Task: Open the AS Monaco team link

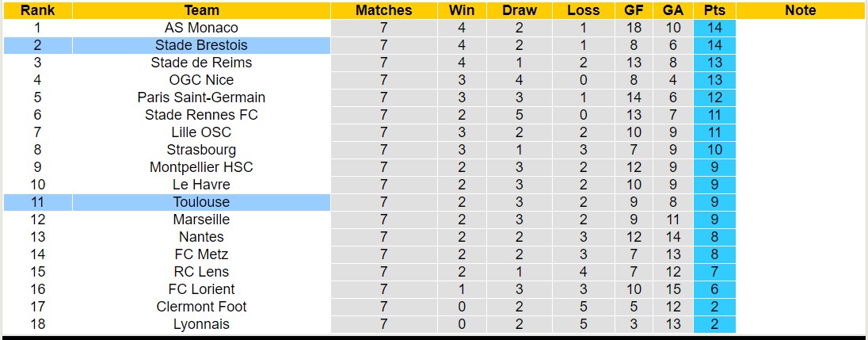Action: 201,28
